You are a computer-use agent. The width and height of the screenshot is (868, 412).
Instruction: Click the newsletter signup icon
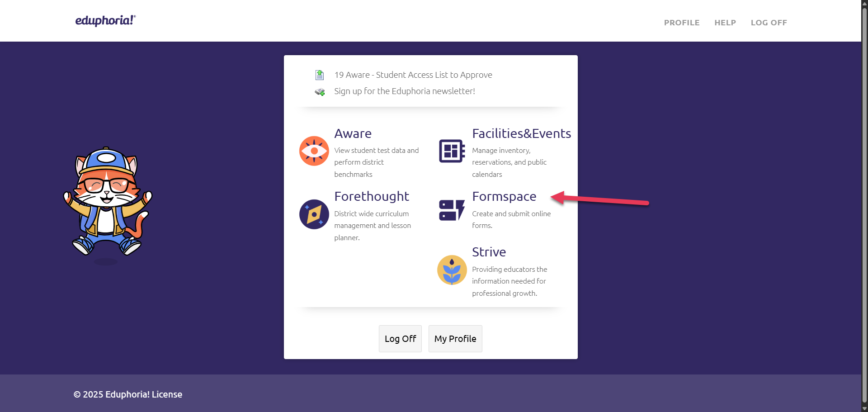[x=320, y=92]
